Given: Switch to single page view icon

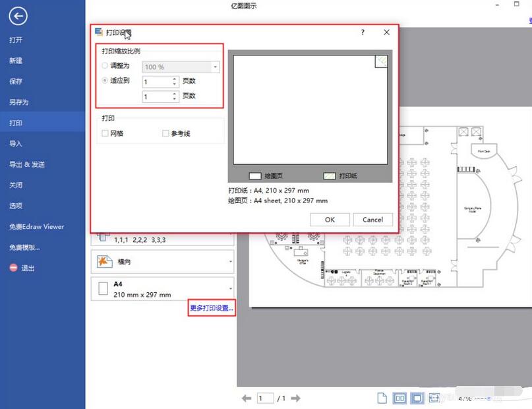Looking at the screenshot, I should pos(382,398).
